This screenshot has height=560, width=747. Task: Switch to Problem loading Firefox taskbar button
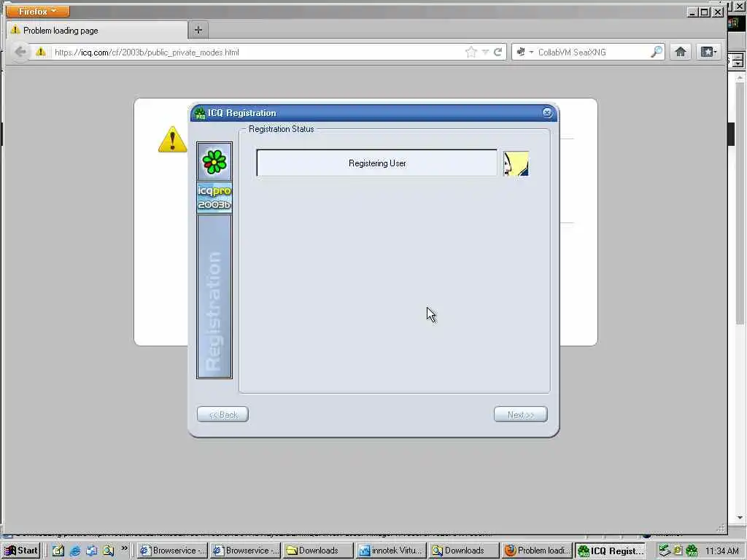537,551
